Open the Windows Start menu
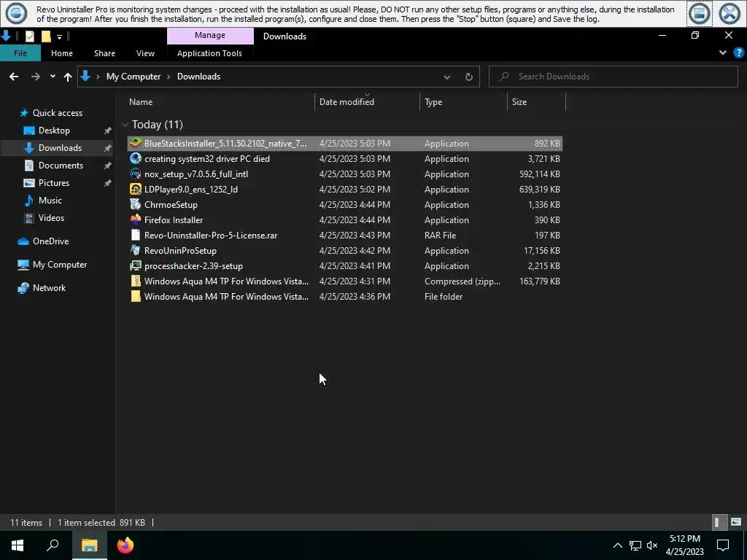Screen dimensions: 747x560 [x=18, y=545]
